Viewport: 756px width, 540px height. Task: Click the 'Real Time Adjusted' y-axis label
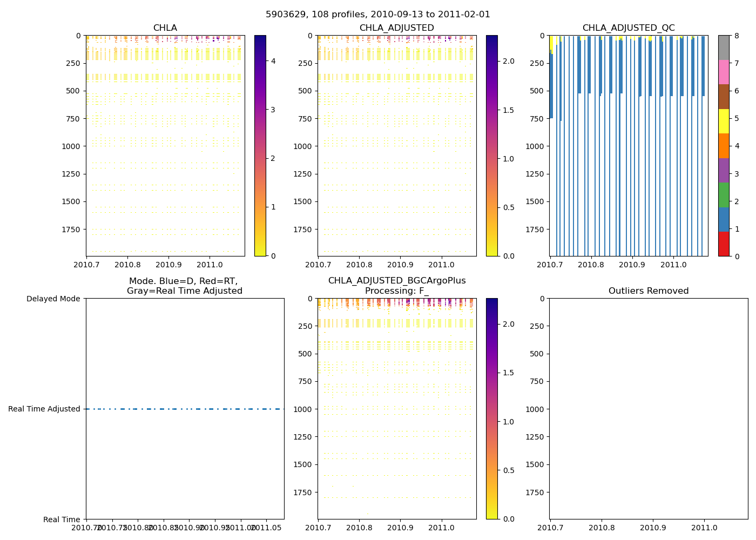(44, 409)
